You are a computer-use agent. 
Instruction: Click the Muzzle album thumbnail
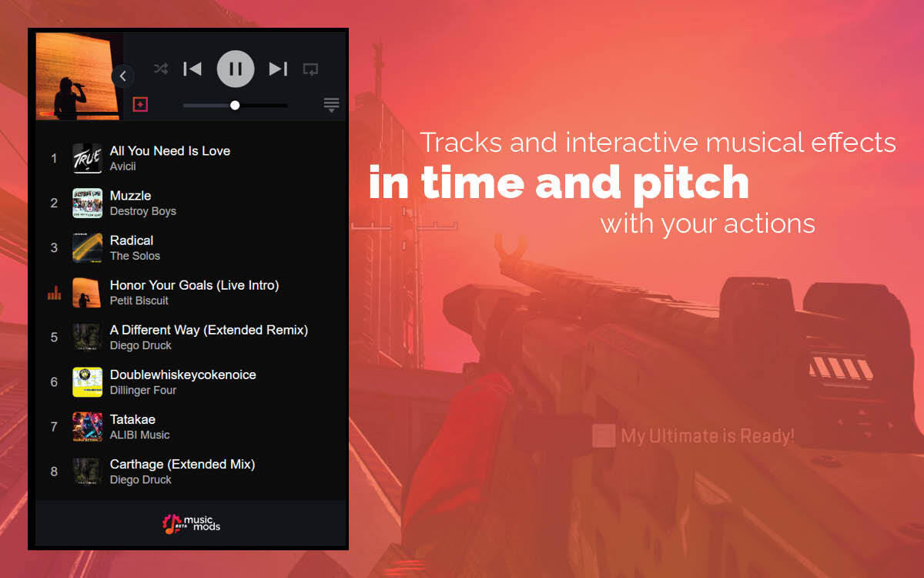pos(87,203)
